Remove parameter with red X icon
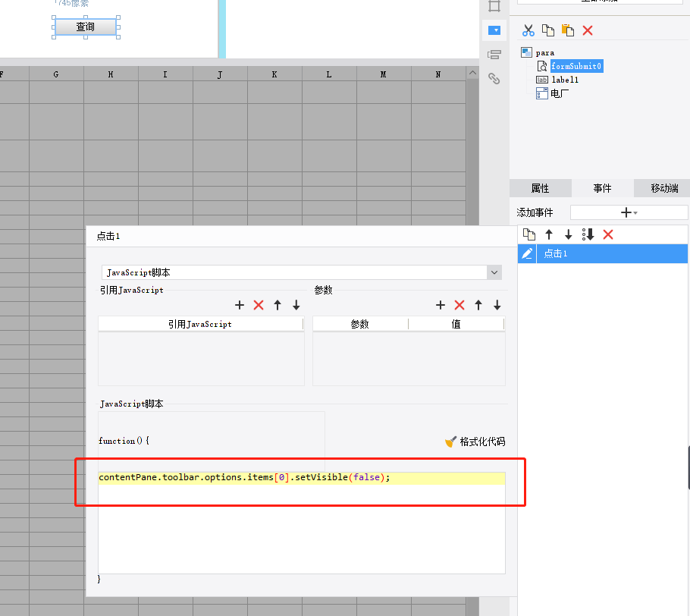 point(459,305)
